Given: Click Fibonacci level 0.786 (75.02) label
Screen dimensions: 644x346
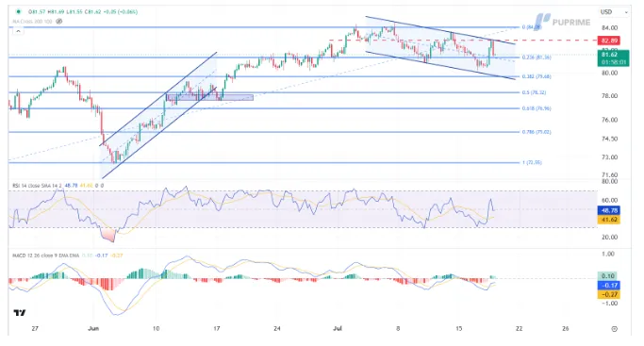Looking at the screenshot, I should pos(537,132).
